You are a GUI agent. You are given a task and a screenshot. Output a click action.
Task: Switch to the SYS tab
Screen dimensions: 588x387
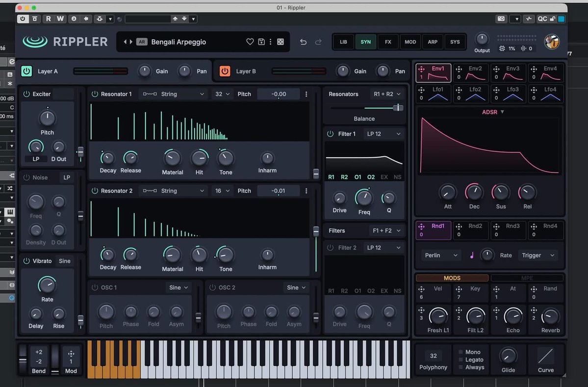point(455,42)
